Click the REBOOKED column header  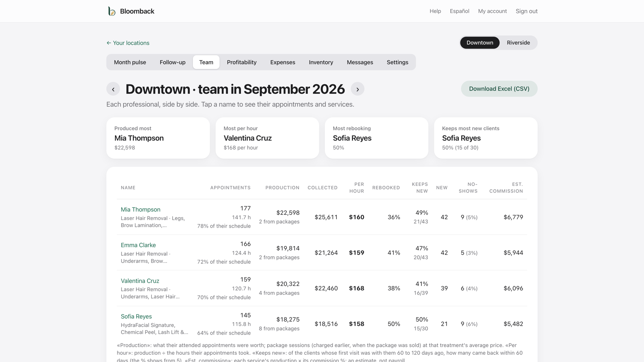386,188
